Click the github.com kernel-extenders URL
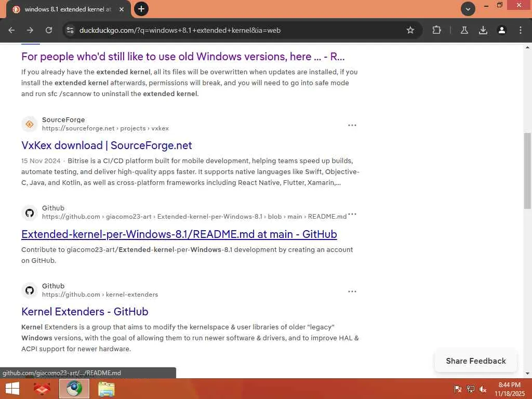The width and height of the screenshot is (532, 399). [x=100, y=295]
